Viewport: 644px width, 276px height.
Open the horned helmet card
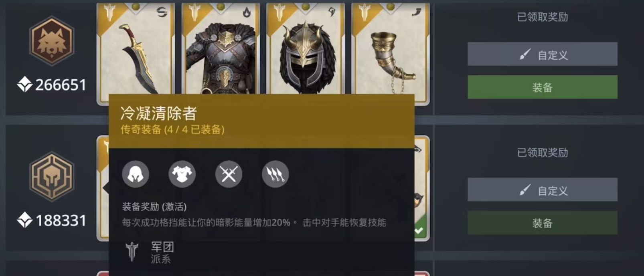click(305, 49)
